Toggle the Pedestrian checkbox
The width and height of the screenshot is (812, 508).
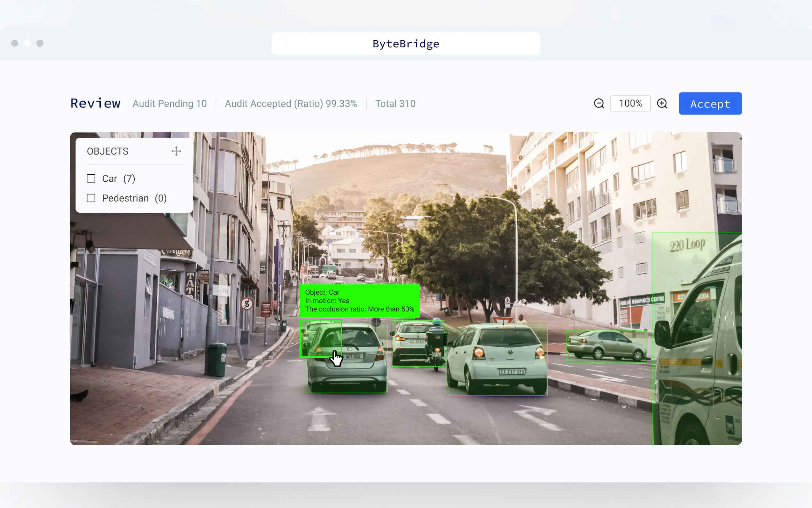(91, 198)
